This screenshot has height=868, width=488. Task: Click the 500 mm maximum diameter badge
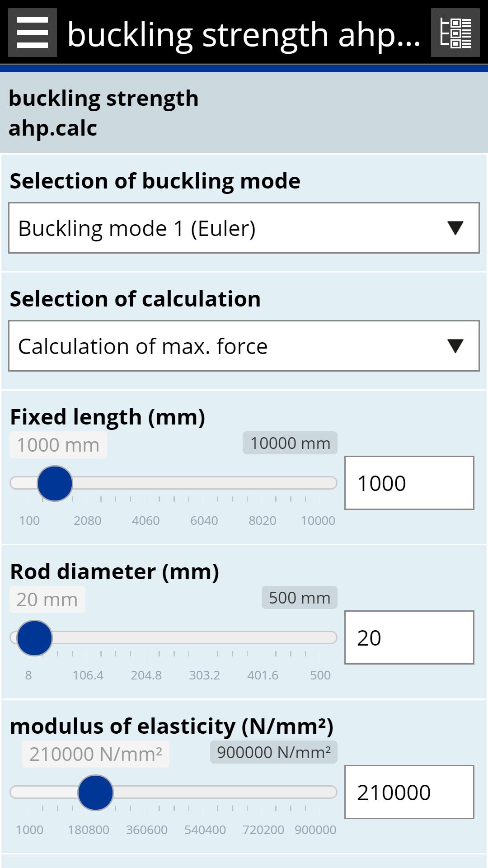(299, 598)
